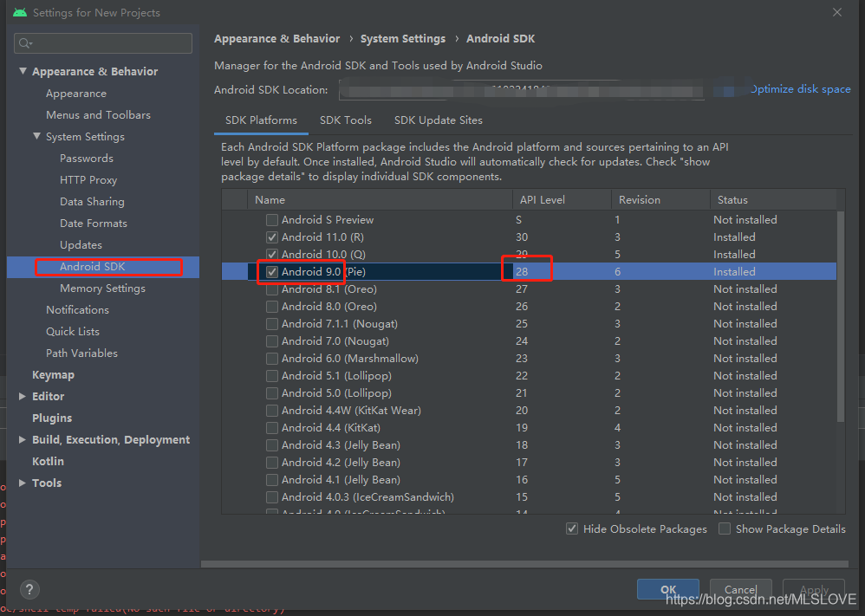865x616 pixels.
Task: Check the Android 8.1 (Oreo) checkbox
Action: 272,289
